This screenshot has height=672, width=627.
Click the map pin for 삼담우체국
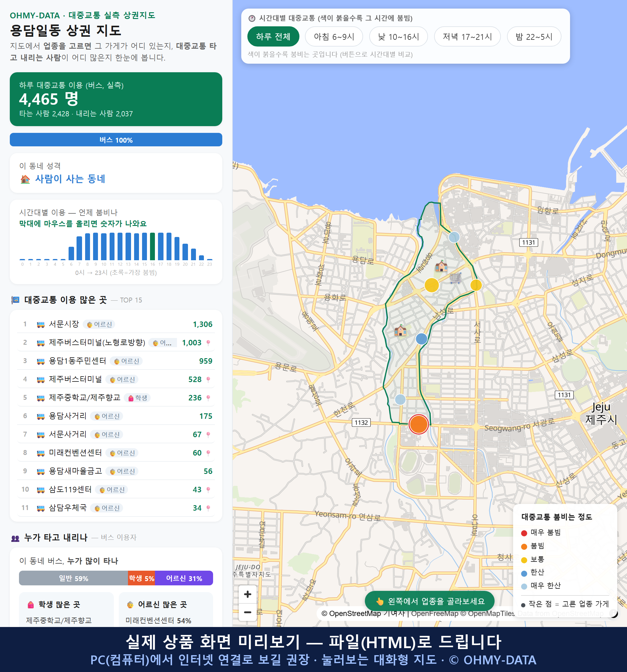click(x=208, y=508)
